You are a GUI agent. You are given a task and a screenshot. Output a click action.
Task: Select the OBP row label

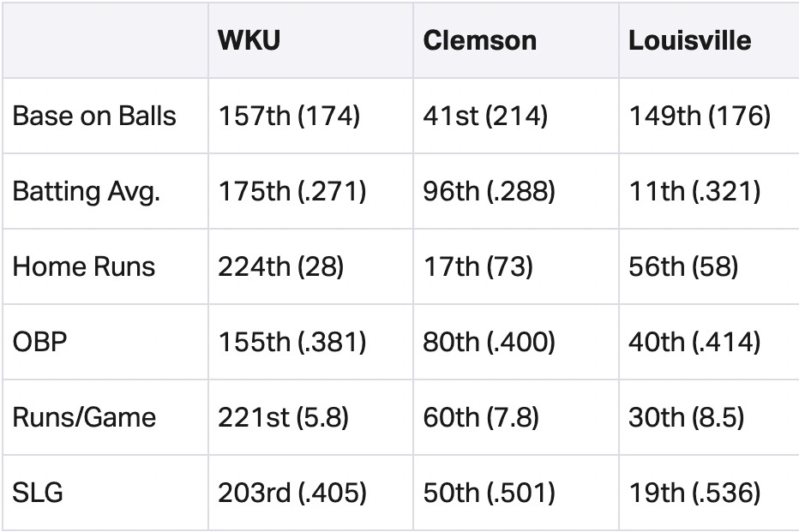39,342
